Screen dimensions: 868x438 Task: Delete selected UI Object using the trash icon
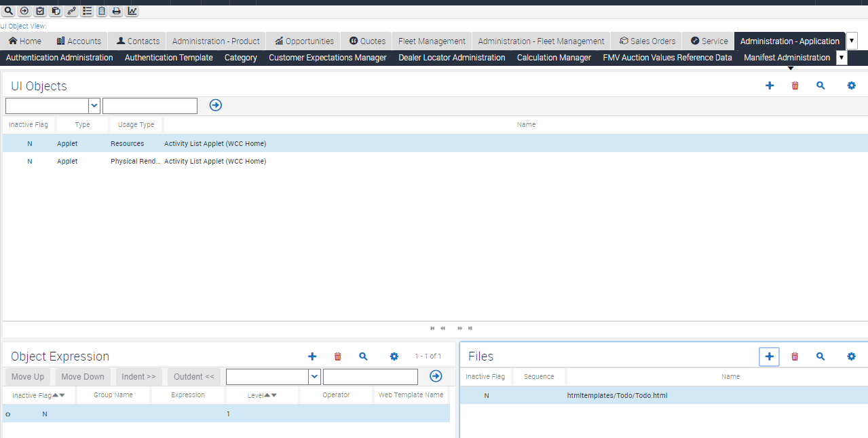(795, 86)
